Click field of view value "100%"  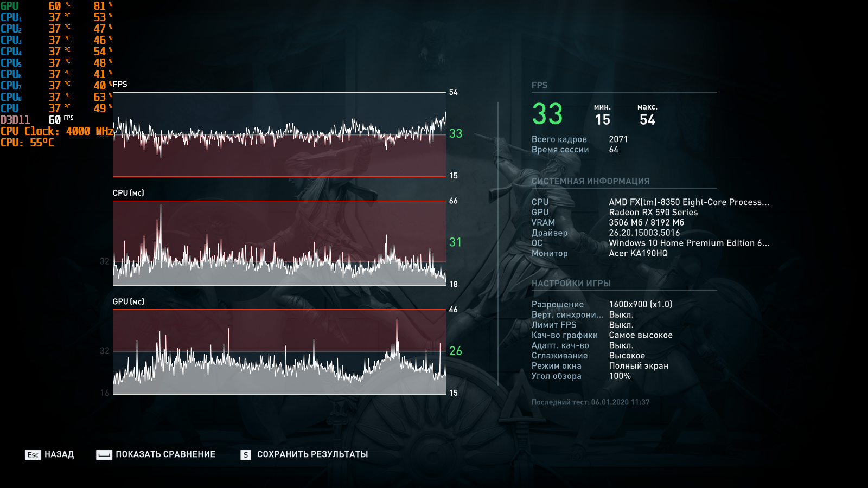click(620, 376)
